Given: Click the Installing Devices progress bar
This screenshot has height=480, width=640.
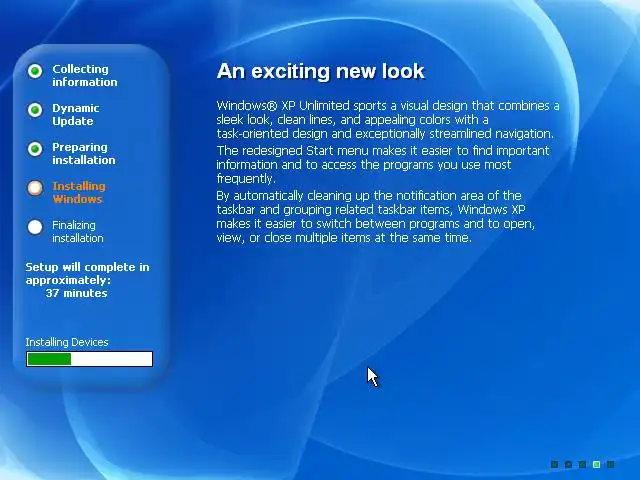Looking at the screenshot, I should coord(89,359).
